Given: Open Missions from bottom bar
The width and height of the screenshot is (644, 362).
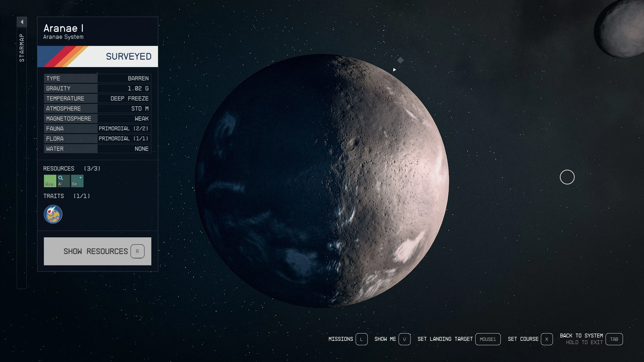Looking at the screenshot, I should point(341,339).
